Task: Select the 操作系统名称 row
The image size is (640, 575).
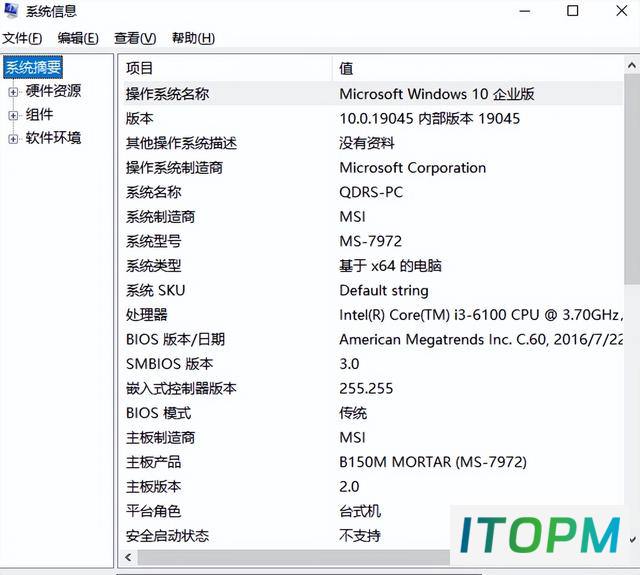Action: (x=373, y=94)
